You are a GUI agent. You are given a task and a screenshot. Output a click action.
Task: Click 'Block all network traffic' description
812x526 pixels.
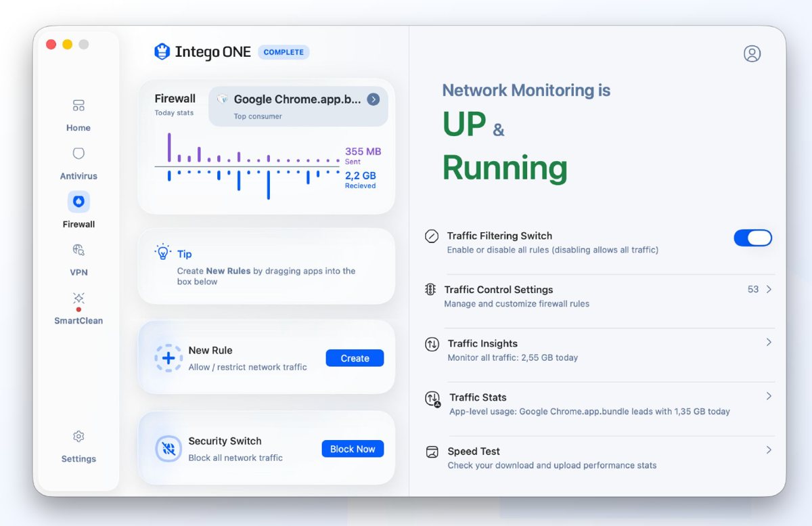pos(235,458)
